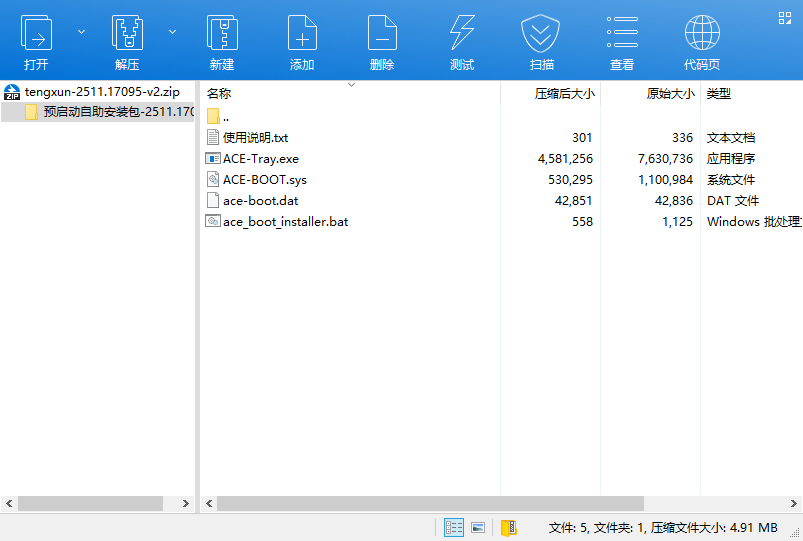Image resolution: width=803 pixels, height=541 pixels.
Task: Sort by 压缩后大小 column header
Action: coord(564,94)
